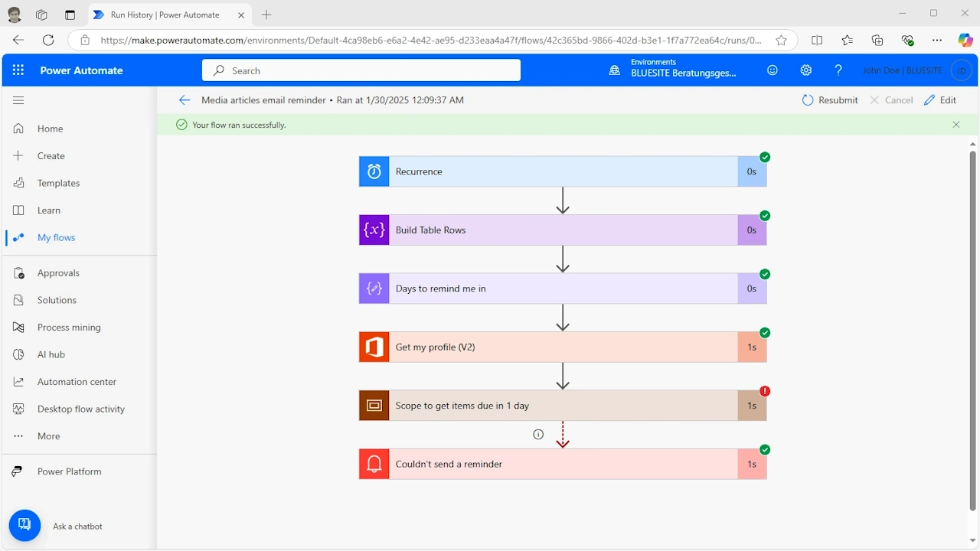Click the bell icon on Couldn't send a reminder
The height and width of the screenshot is (551, 980).
[374, 464]
